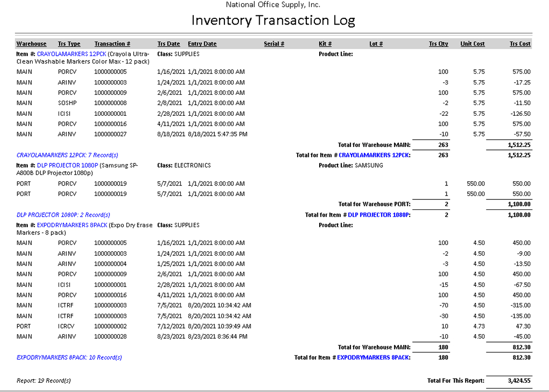
Task: Click the Warehouse column header
Action: click(x=31, y=44)
